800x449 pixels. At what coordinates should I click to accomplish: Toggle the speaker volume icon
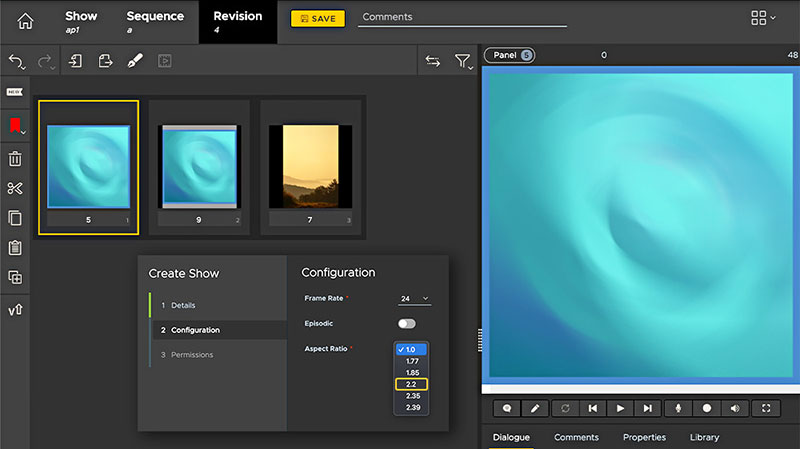coord(735,408)
